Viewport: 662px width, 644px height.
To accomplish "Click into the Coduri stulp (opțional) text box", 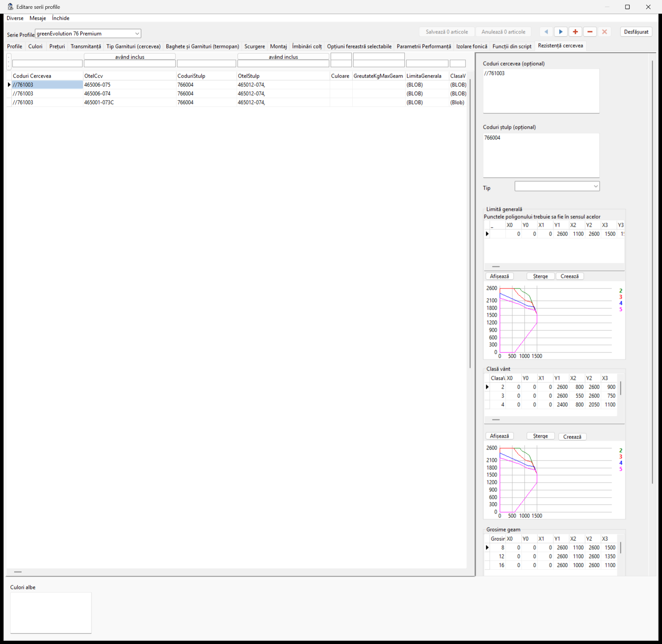I will click(541, 155).
